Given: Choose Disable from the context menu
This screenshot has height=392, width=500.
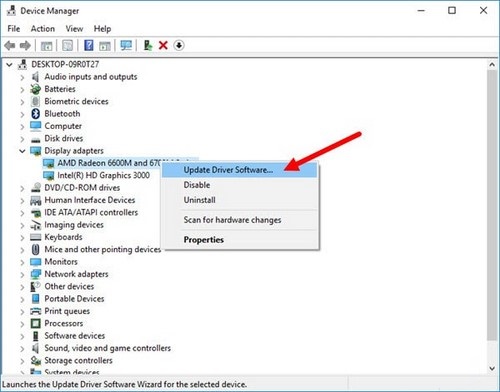Looking at the screenshot, I should (239, 185).
